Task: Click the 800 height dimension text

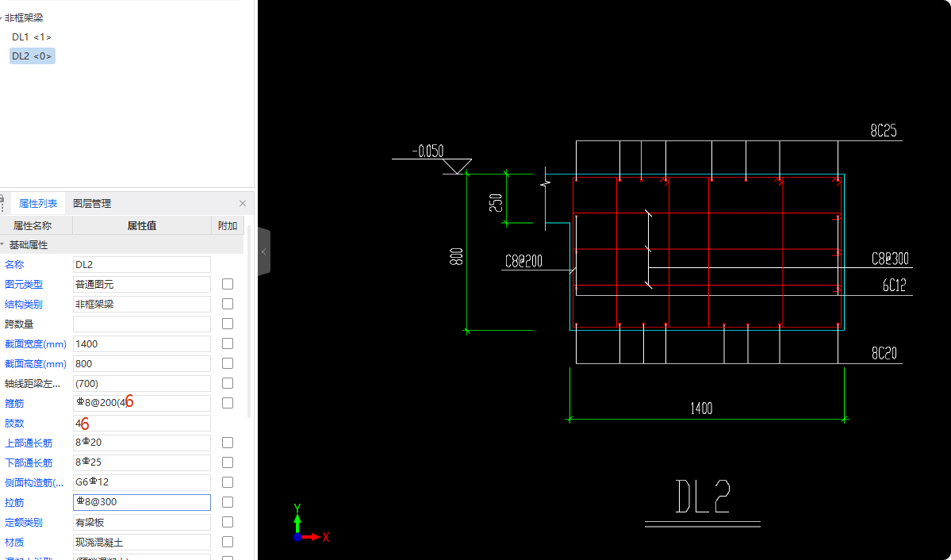Action: pos(458,256)
